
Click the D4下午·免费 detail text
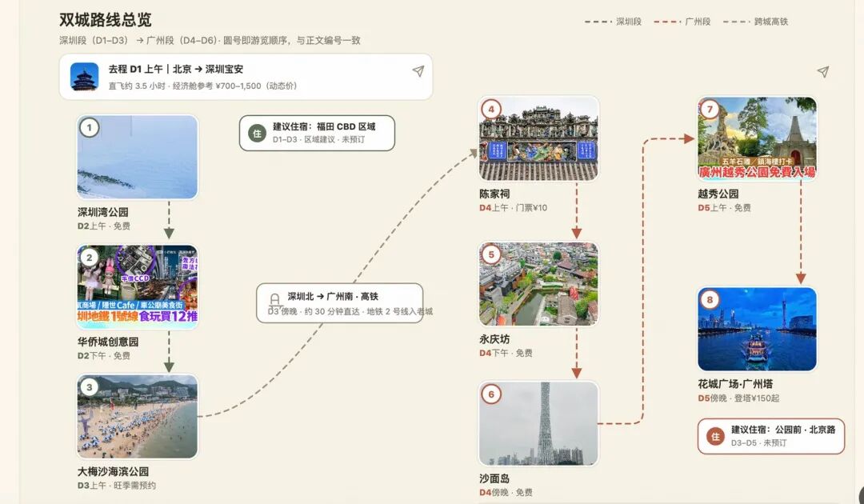(x=506, y=353)
